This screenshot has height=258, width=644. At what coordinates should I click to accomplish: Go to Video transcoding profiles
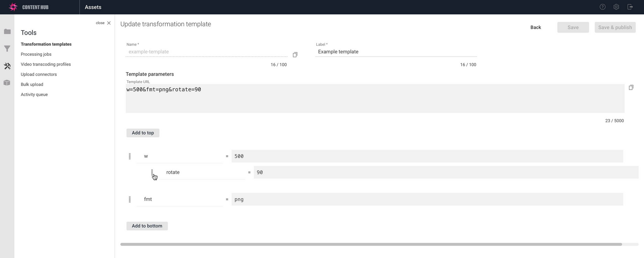coord(46,64)
